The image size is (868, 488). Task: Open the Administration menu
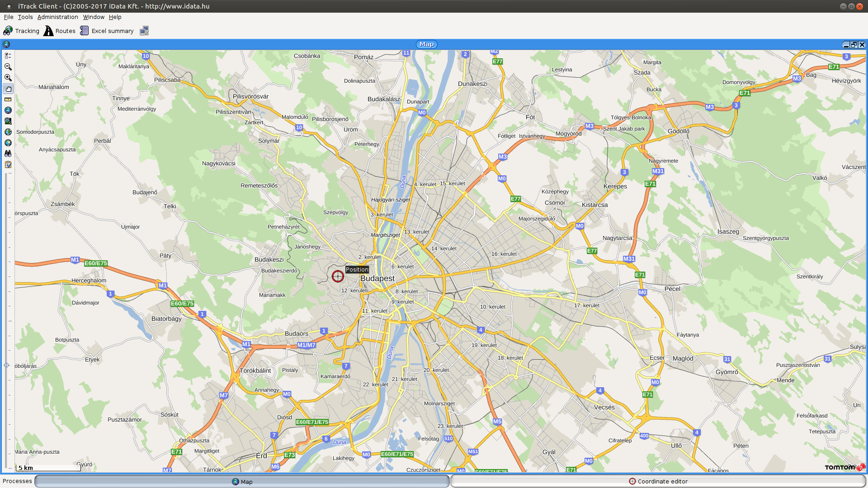pos(57,17)
